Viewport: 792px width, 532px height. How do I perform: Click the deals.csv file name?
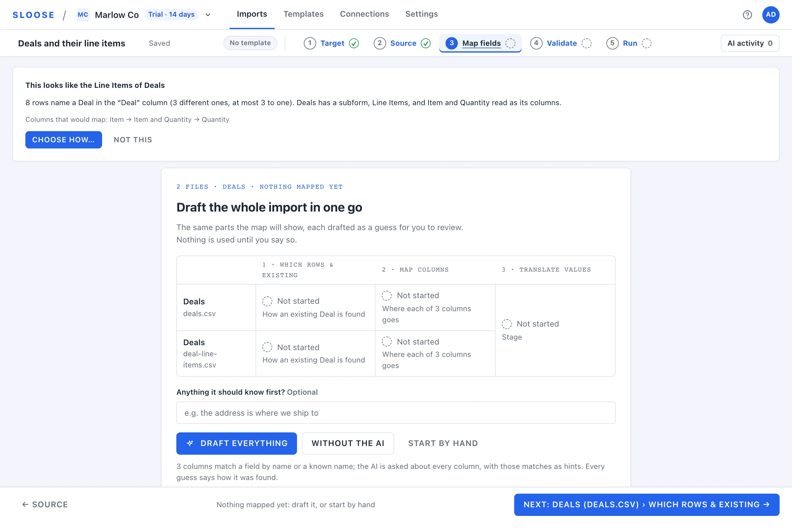[x=200, y=314]
